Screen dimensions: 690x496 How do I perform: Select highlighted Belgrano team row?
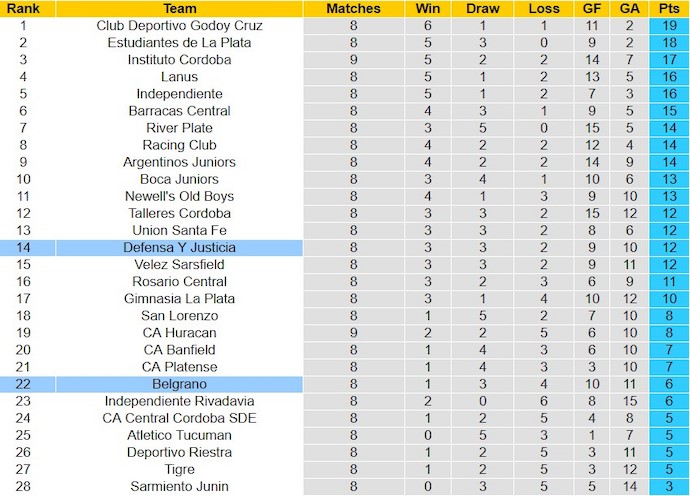pos(179,383)
